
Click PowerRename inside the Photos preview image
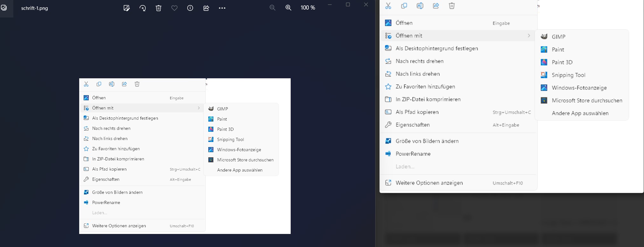click(142, 202)
